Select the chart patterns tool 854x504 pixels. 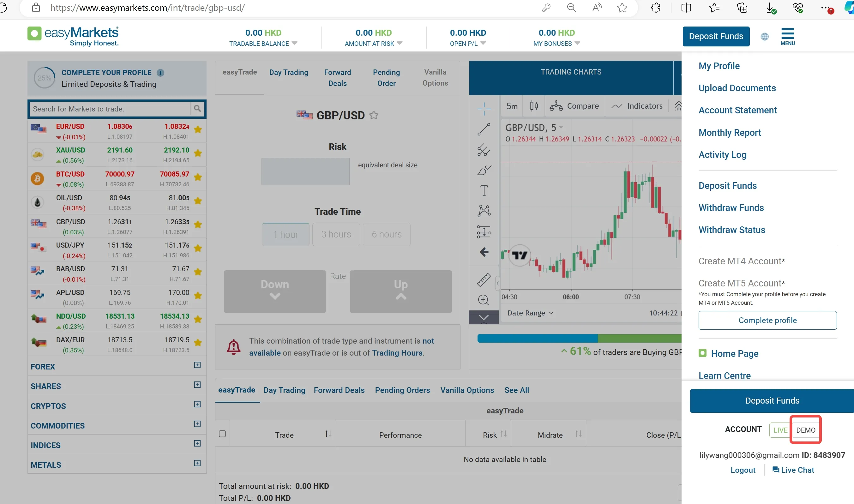coord(484,211)
